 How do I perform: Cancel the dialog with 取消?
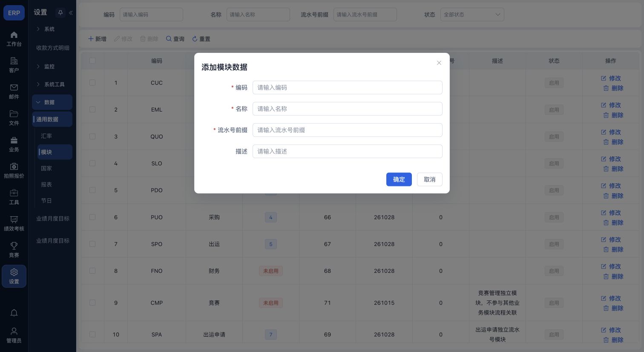430,179
